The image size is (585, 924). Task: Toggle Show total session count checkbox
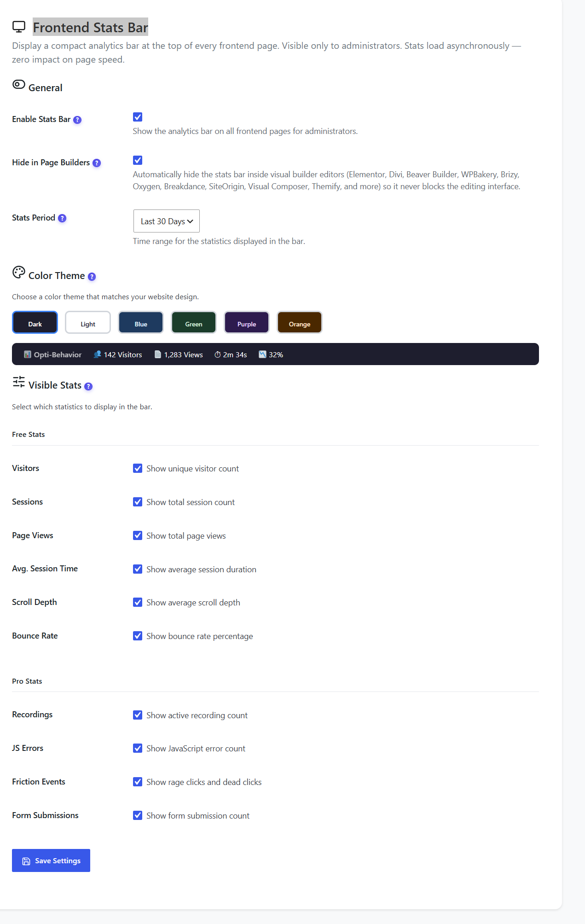pyautogui.click(x=138, y=502)
